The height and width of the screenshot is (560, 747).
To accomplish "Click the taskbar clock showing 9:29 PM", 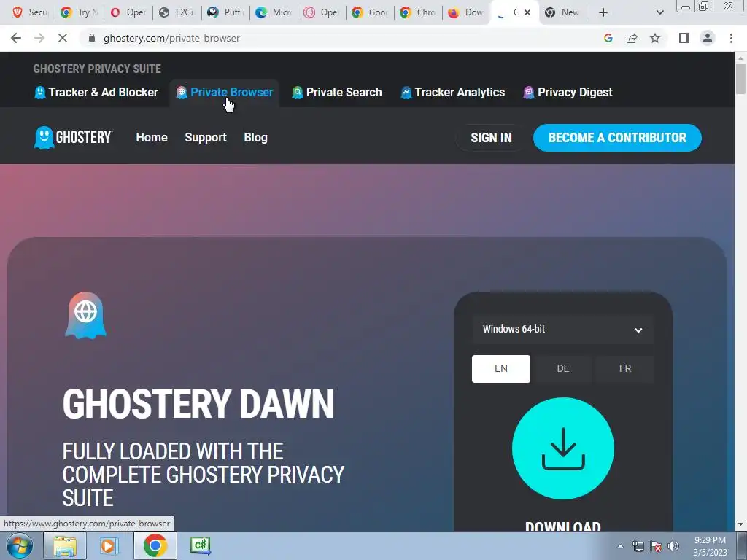I will [710, 546].
